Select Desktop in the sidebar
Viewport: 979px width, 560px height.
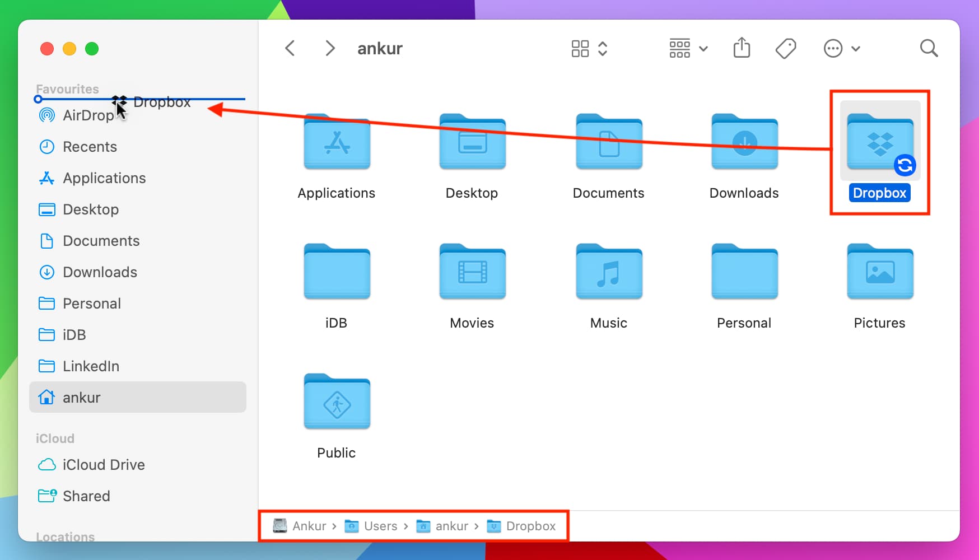(x=137, y=209)
